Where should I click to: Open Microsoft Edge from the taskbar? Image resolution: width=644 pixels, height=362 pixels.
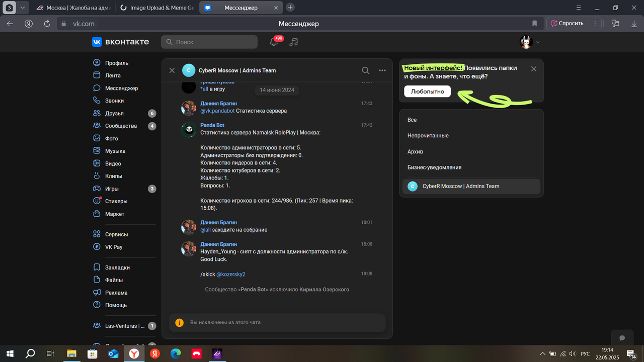[175, 354]
